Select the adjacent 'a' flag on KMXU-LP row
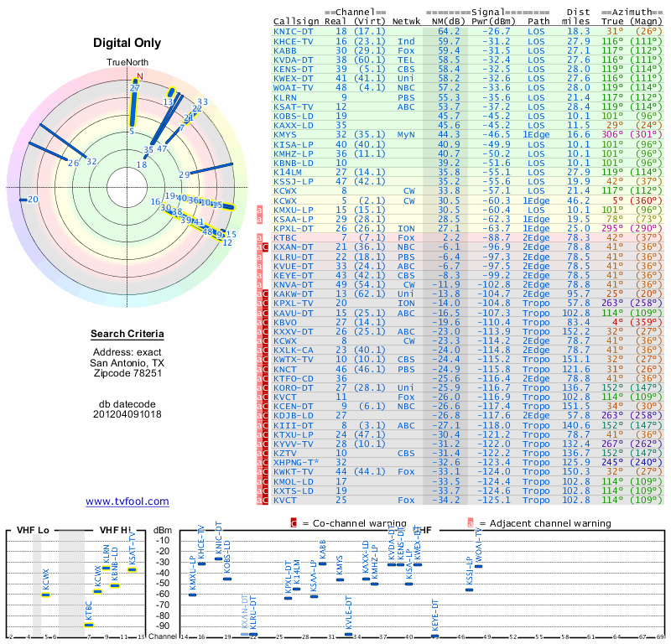The image size is (671, 644). pyautogui.click(x=259, y=210)
